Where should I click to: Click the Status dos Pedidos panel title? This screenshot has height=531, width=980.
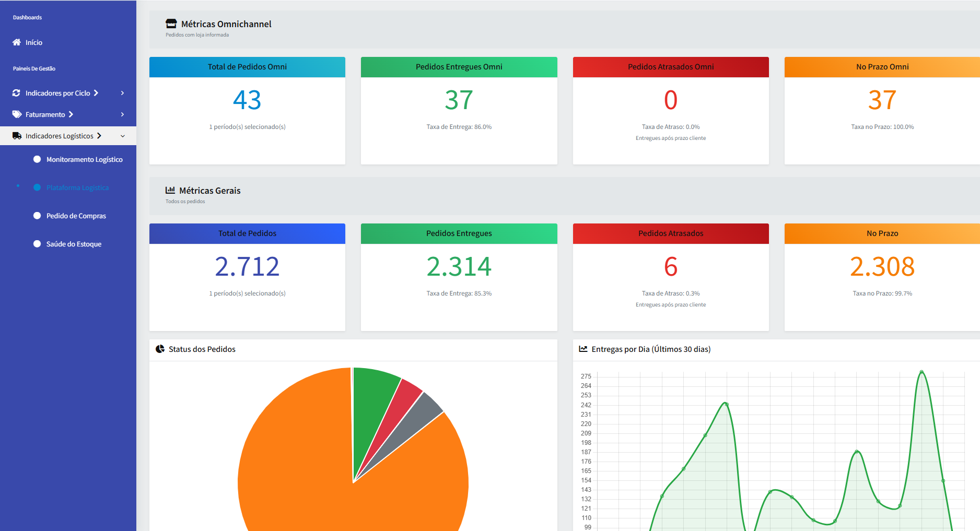point(202,349)
